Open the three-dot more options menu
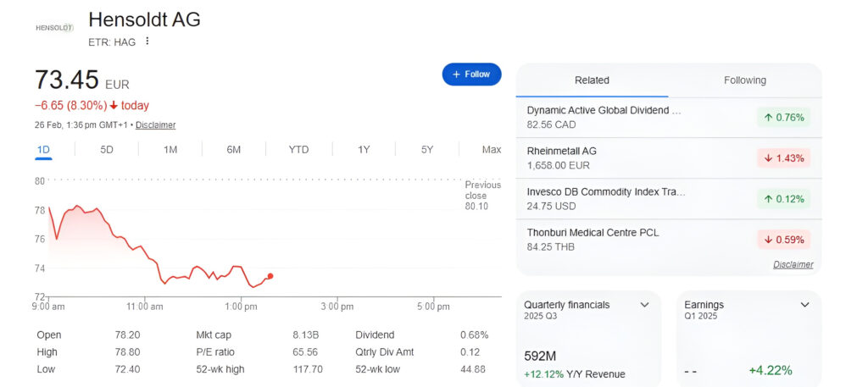Screen dimensions: 868x387 [x=147, y=41]
